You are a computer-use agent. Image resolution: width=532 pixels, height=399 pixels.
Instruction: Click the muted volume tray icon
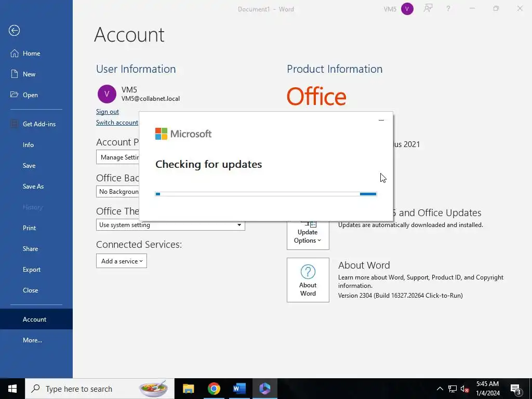pyautogui.click(x=464, y=389)
